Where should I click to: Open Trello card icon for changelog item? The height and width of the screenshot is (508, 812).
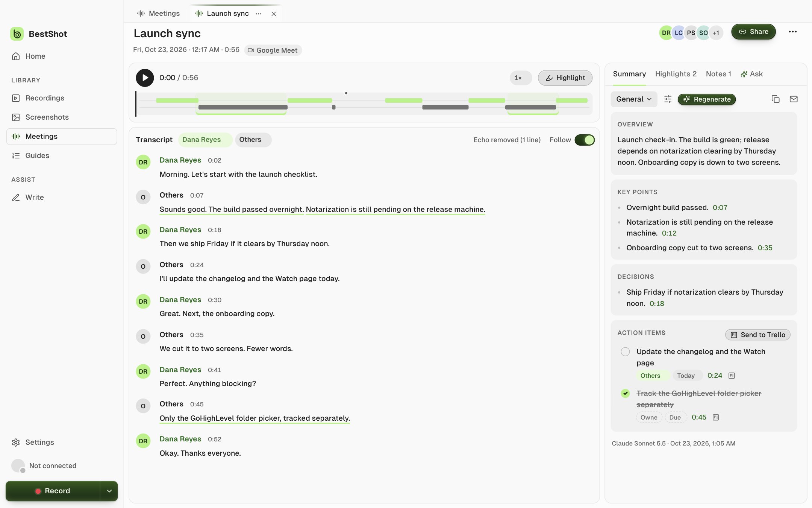click(x=732, y=376)
